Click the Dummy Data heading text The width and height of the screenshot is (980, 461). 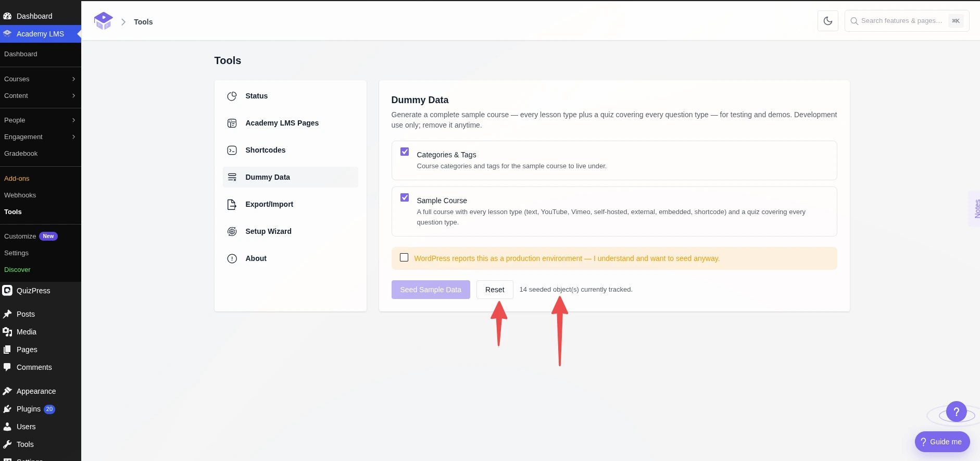click(x=420, y=100)
